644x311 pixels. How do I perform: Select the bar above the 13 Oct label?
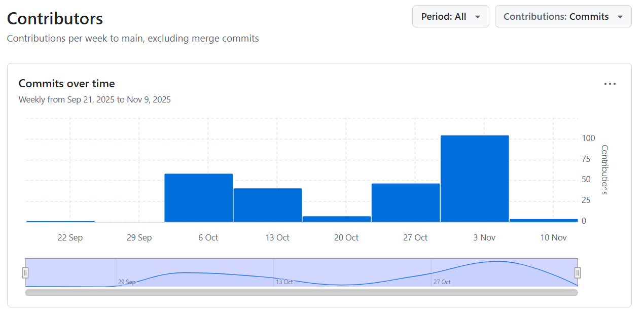267,205
